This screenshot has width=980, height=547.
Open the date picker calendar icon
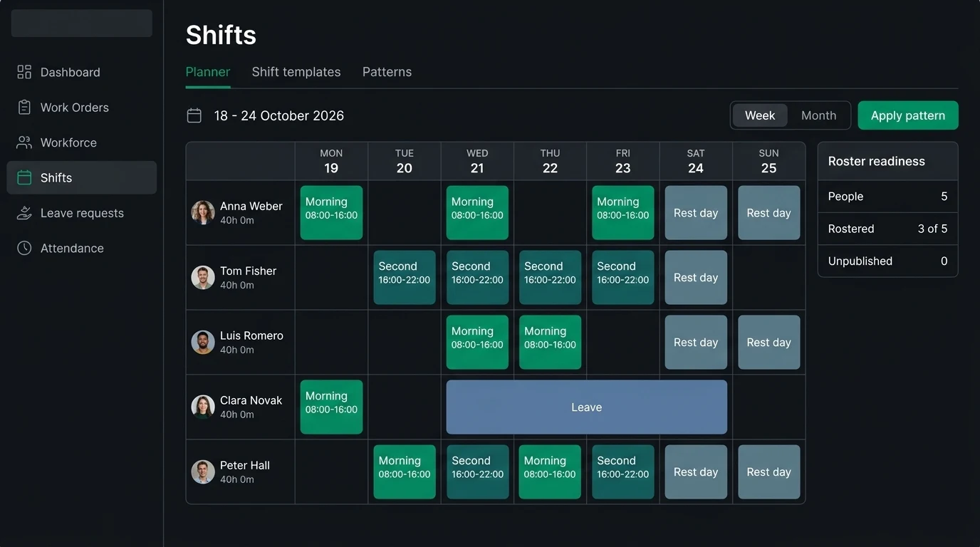tap(194, 115)
